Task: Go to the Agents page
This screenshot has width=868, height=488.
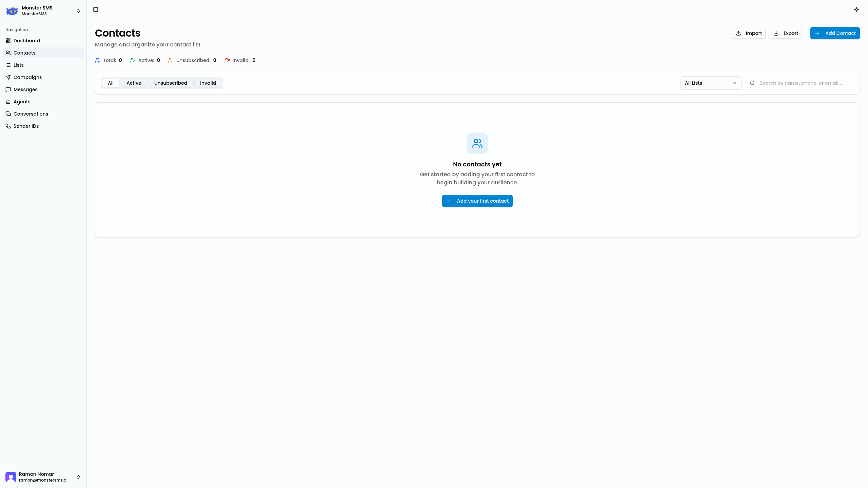Action: point(43,102)
